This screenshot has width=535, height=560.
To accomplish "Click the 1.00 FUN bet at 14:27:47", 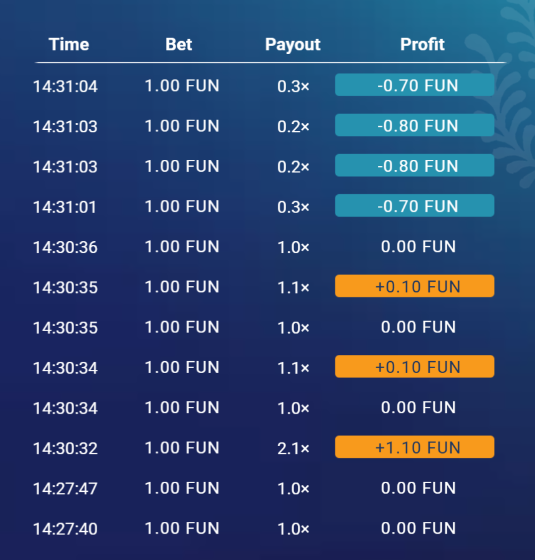I will coord(182,488).
